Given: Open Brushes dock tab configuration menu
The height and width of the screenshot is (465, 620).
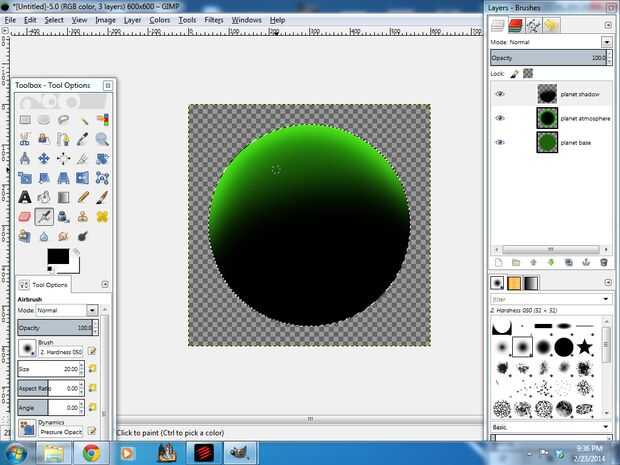Looking at the screenshot, I should point(608,282).
